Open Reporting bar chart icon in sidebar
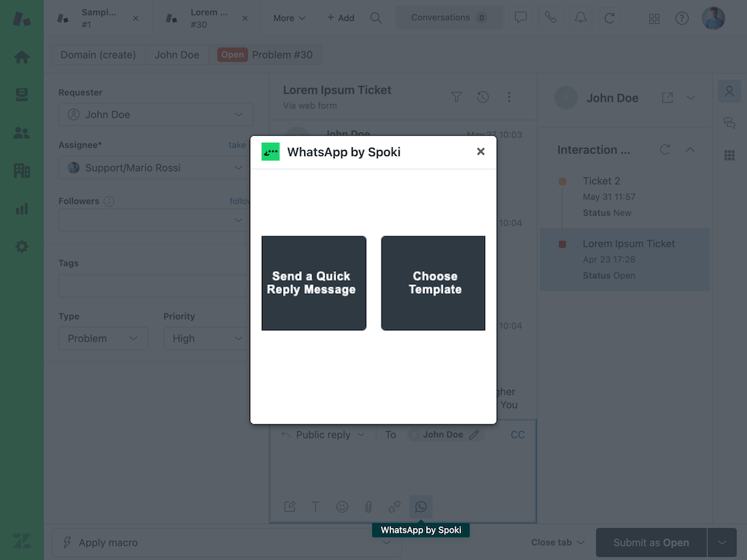The image size is (747, 560). [x=22, y=209]
